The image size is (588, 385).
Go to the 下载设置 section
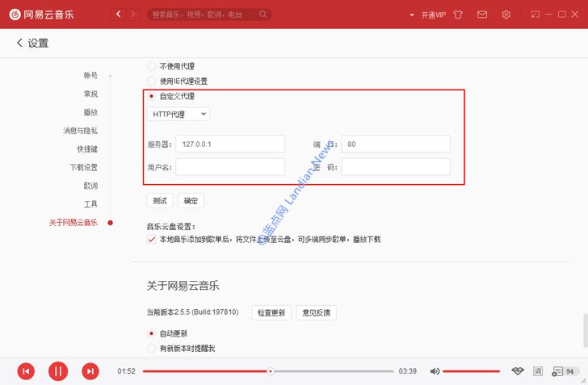pos(84,167)
